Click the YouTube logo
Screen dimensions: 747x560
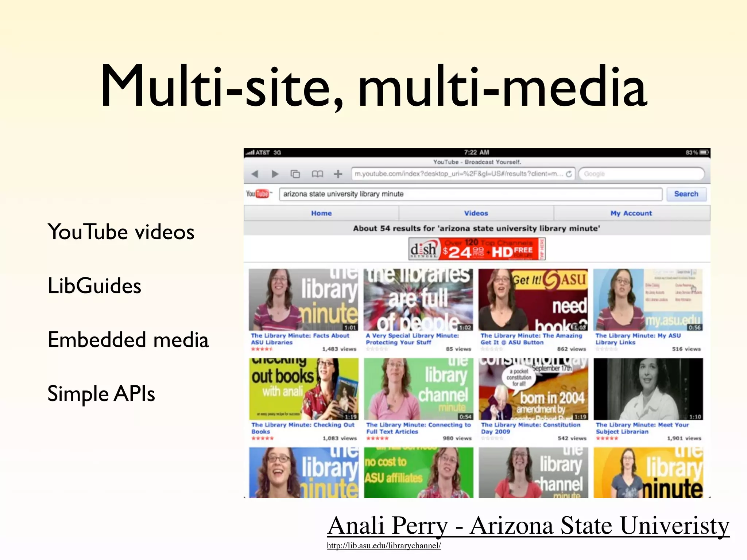coord(259,194)
